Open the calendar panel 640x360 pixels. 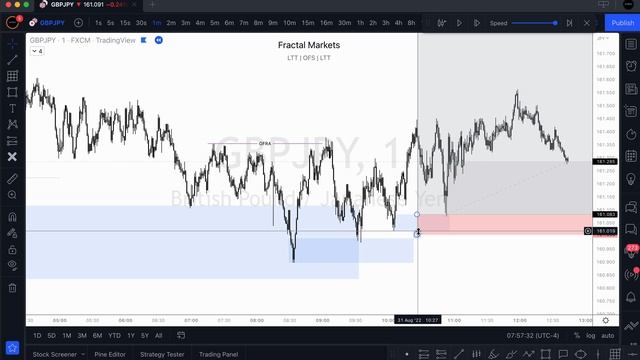[x=631, y=156]
